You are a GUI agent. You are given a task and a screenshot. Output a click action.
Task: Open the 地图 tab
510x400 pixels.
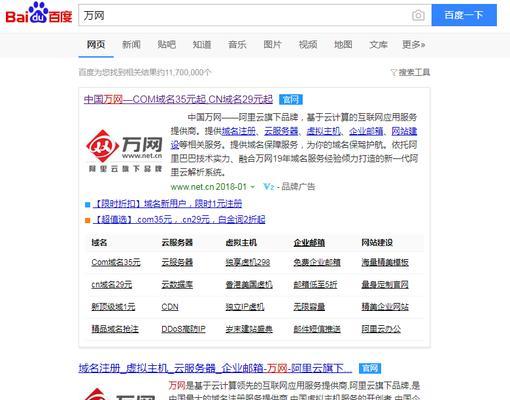point(343,44)
